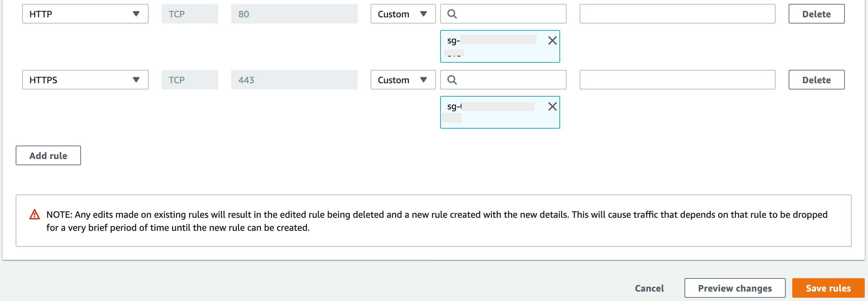Open Preview changes
Viewport: 868px width, 301px height.
click(734, 288)
